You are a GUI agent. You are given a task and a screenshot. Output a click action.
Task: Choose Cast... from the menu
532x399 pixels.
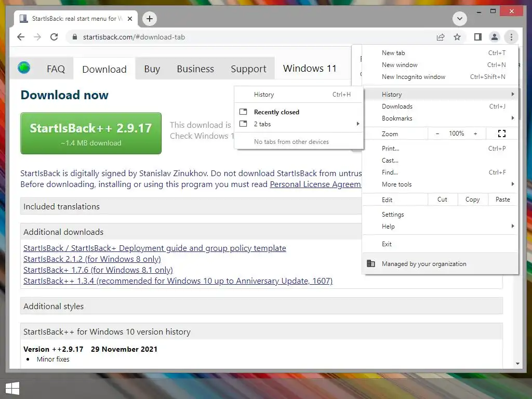(440, 161)
